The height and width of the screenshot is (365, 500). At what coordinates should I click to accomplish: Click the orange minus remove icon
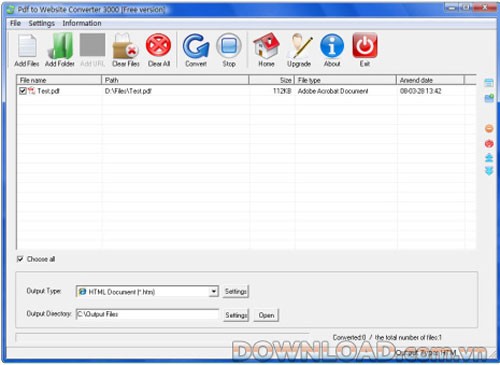489,128
